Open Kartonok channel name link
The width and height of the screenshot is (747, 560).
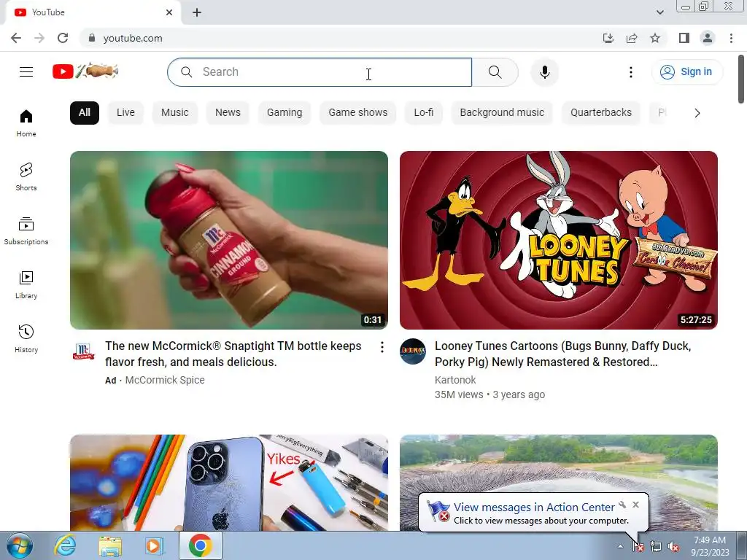[455, 380]
